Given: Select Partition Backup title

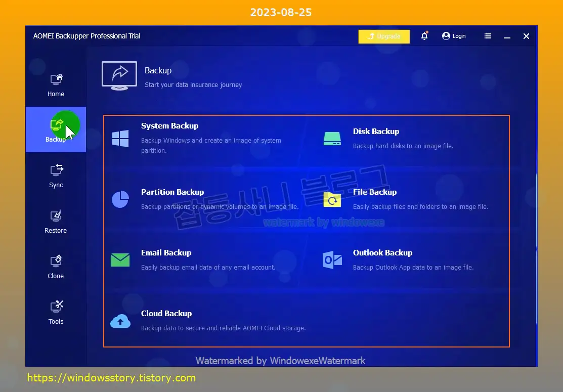Looking at the screenshot, I should 172,192.
